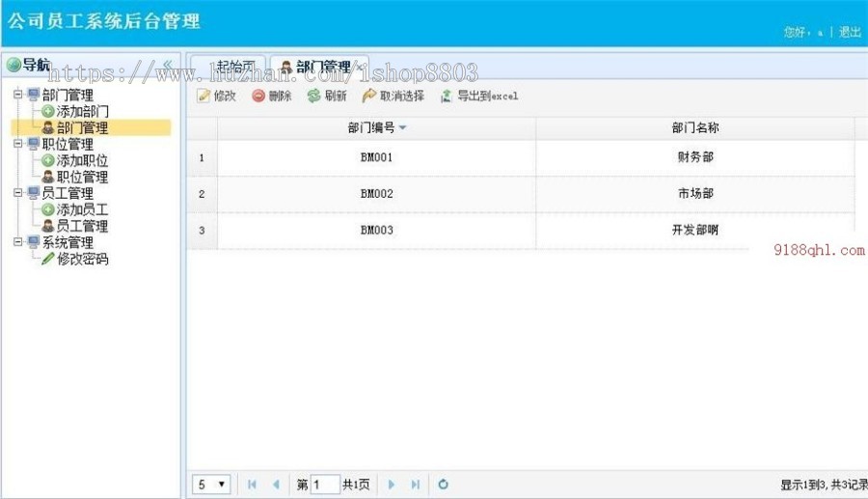
Task: Open 修改密码 in the navigation tree
Action: pyautogui.click(x=82, y=259)
